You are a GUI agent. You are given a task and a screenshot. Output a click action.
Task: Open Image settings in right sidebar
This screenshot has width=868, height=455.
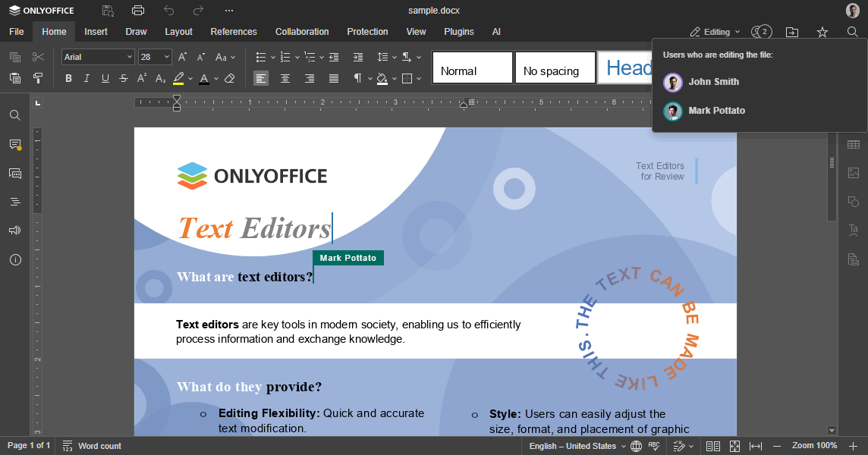853,173
